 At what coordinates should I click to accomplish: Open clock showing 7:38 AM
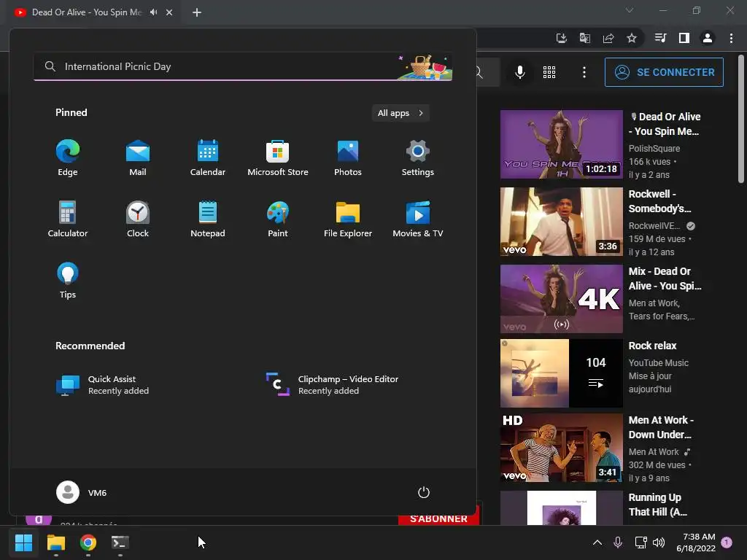click(x=696, y=542)
